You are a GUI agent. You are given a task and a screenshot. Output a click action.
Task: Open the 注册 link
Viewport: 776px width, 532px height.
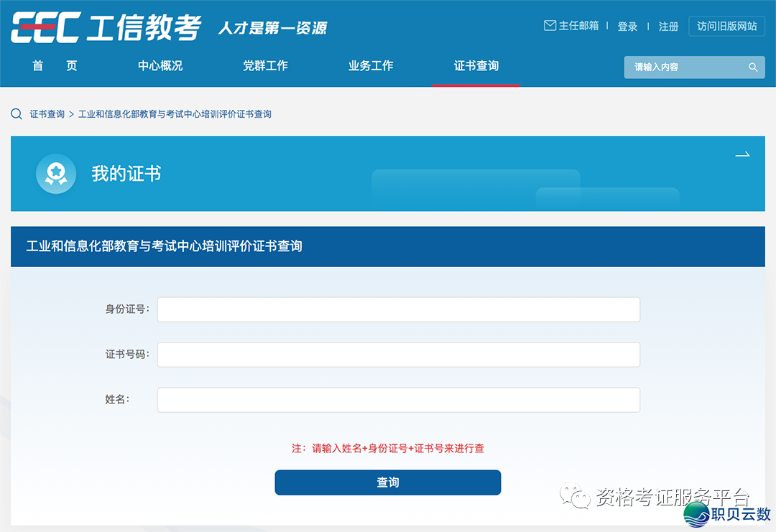[x=668, y=26]
